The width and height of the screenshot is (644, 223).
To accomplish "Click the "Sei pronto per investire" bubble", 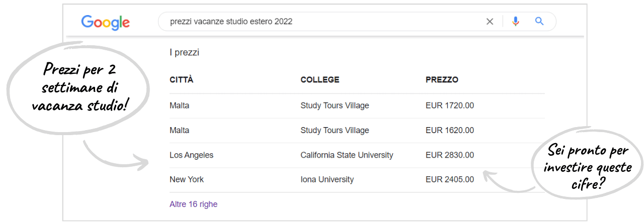I will coord(587,167).
